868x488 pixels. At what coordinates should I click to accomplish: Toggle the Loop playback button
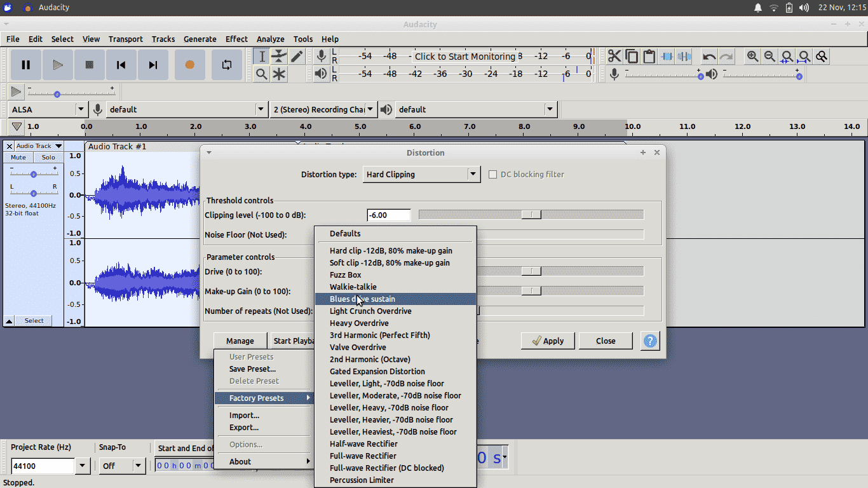[x=227, y=65]
